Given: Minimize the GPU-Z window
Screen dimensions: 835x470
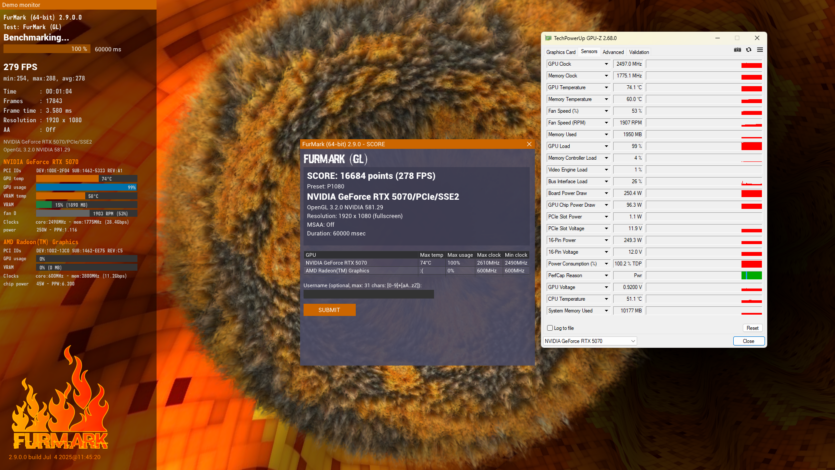Looking at the screenshot, I should coord(718,38).
